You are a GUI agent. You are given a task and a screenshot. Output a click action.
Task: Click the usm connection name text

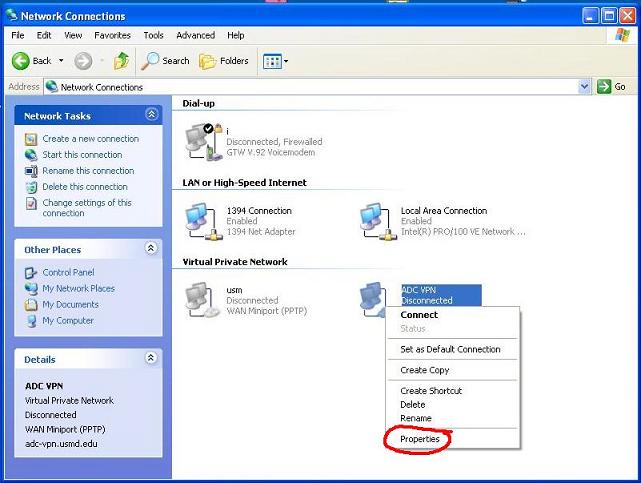pyautogui.click(x=234, y=290)
